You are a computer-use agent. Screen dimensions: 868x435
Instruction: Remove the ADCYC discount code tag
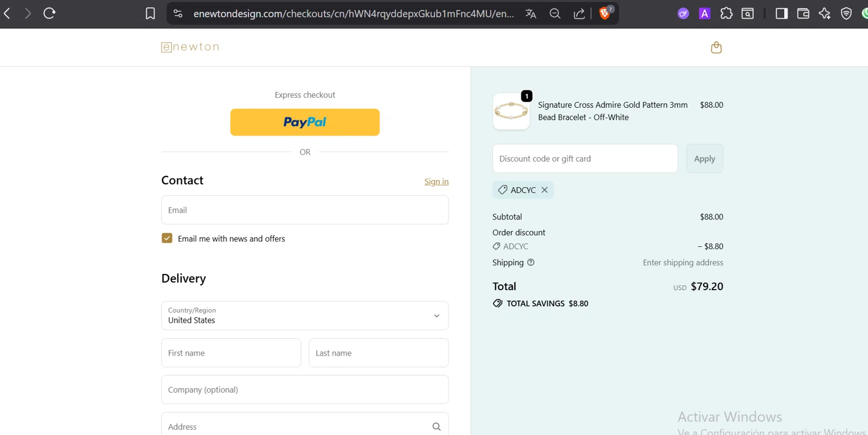click(x=545, y=190)
